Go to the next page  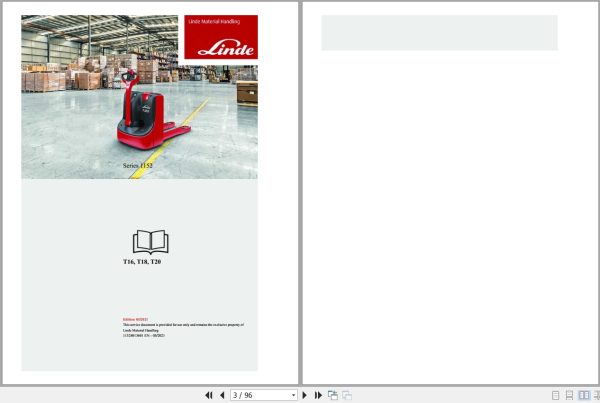click(x=305, y=395)
